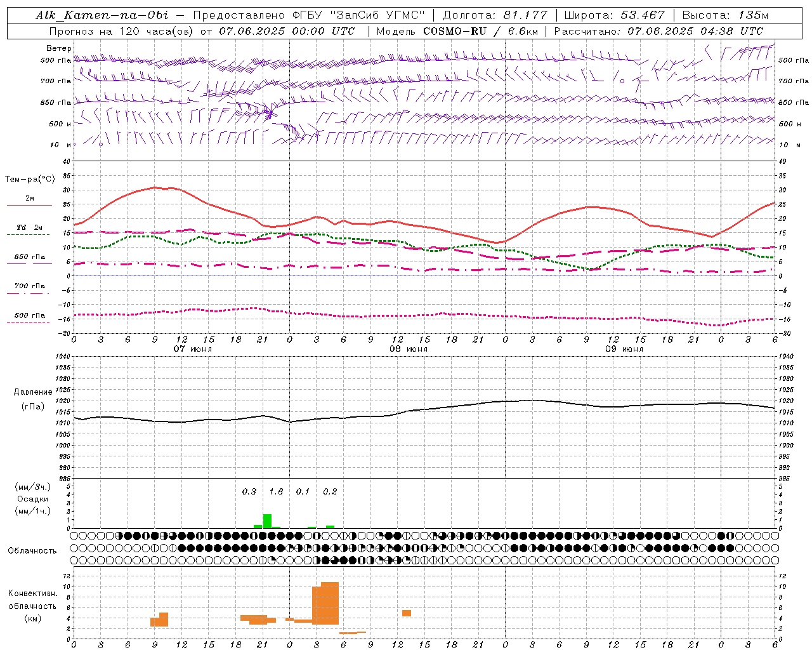Click the 1.6 precipitation amount

(x=276, y=492)
